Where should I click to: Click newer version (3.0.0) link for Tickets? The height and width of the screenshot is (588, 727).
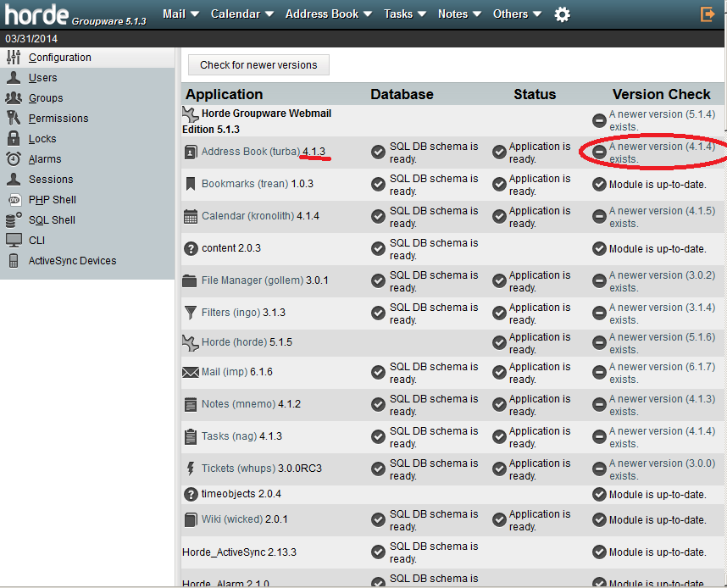[662, 469]
